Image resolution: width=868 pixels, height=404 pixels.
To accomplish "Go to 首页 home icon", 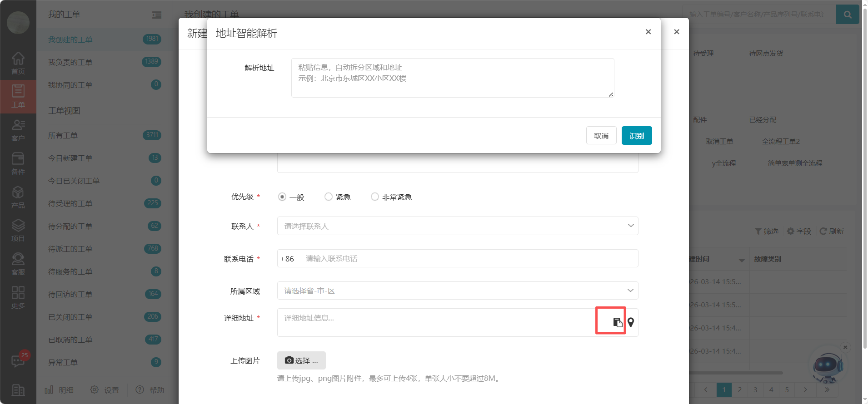I will click(x=18, y=63).
